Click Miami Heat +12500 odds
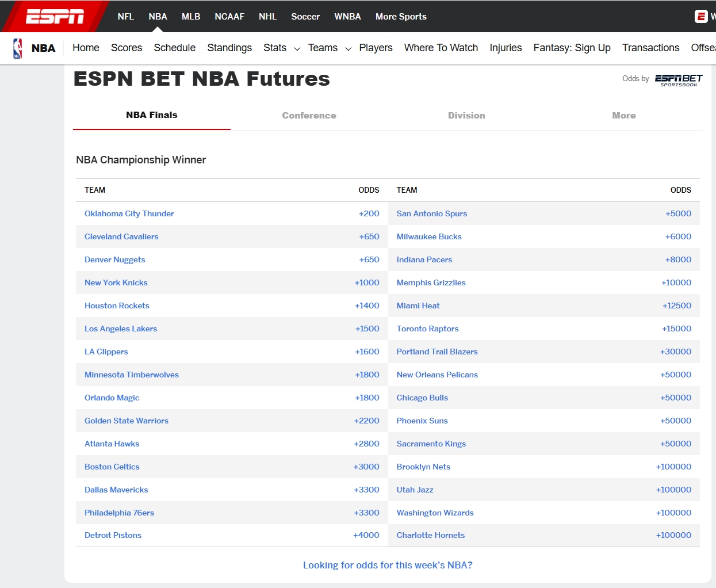This screenshot has height=588, width=716. click(x=677, y=306)
